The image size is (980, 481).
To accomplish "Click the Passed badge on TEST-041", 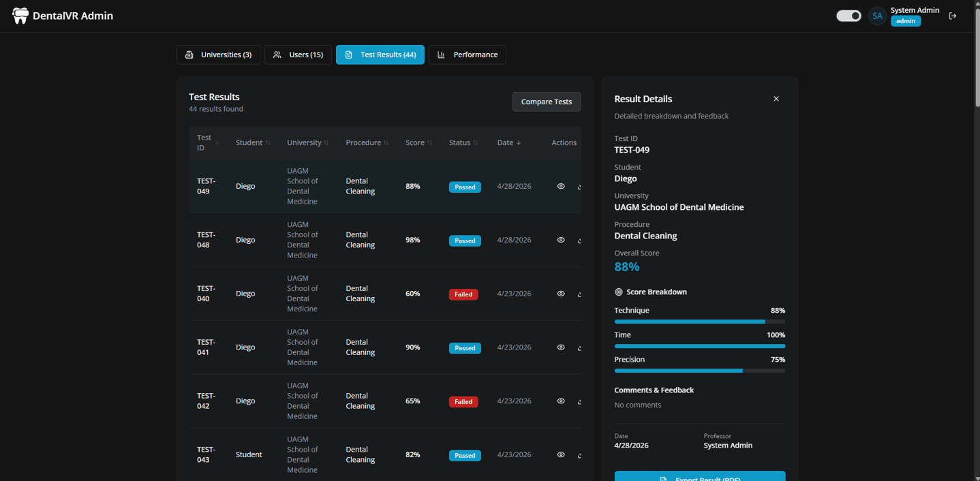I will pyautogui.click(x=465, y=348).
